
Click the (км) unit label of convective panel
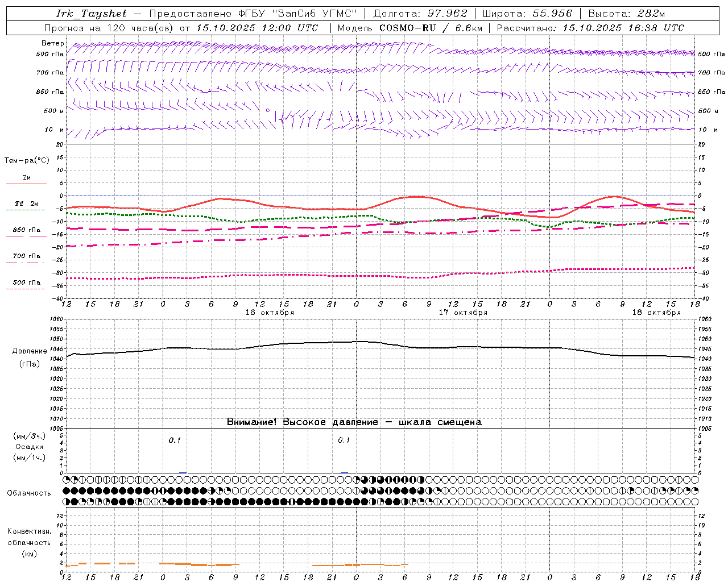29,554
